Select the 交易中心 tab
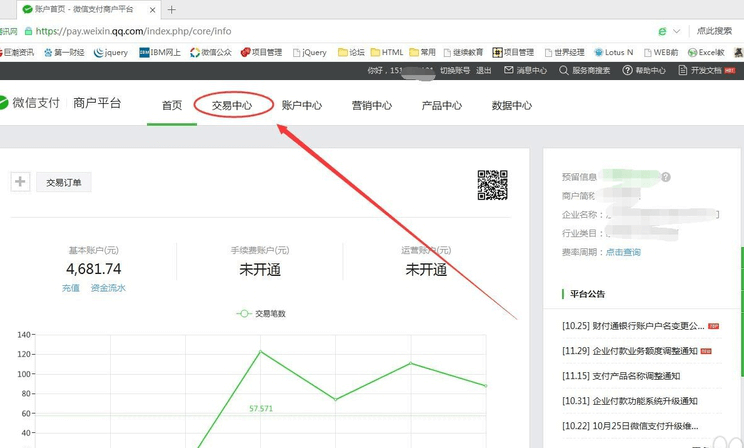The height and width of the screenshot is (448, 744). (x=232, y=105)
